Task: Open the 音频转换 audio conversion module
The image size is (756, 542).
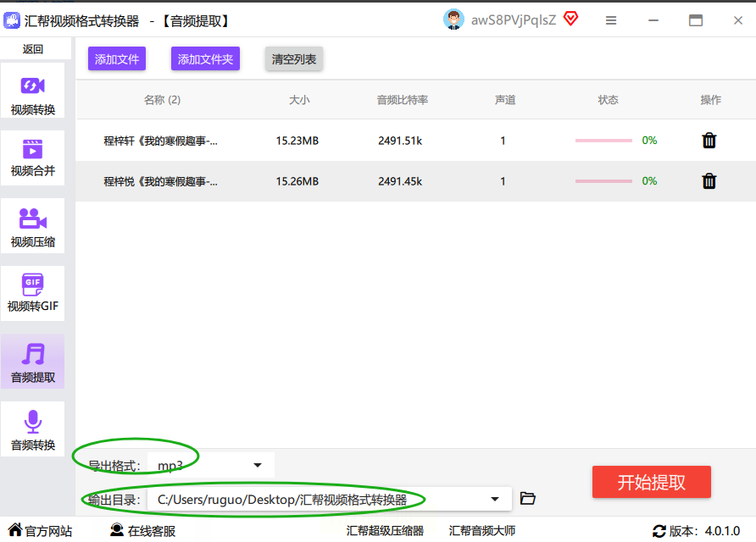Action: (x=33, y=429)
